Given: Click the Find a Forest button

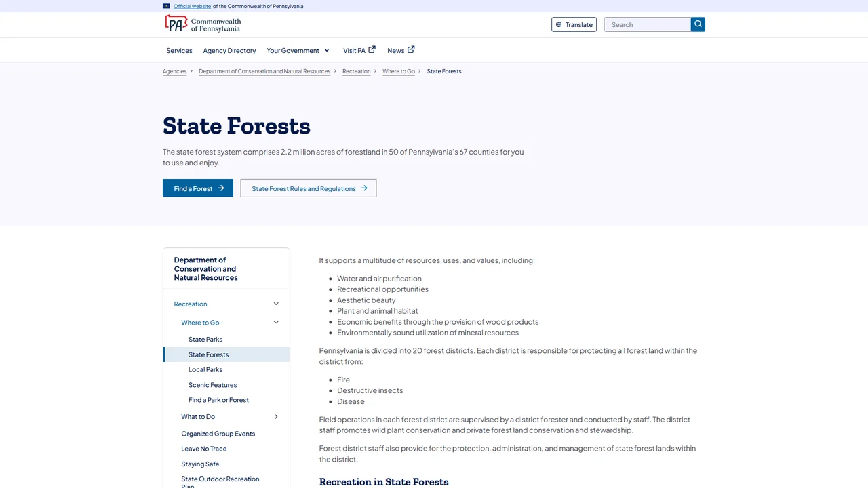Looking at the screenshot, I should (x=198, y=188).
